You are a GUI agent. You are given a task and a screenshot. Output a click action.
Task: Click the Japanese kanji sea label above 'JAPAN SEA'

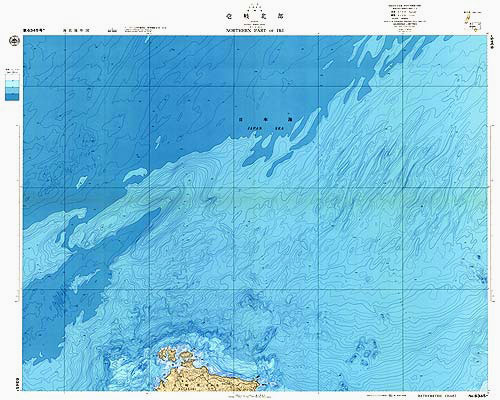pos(265,119)
